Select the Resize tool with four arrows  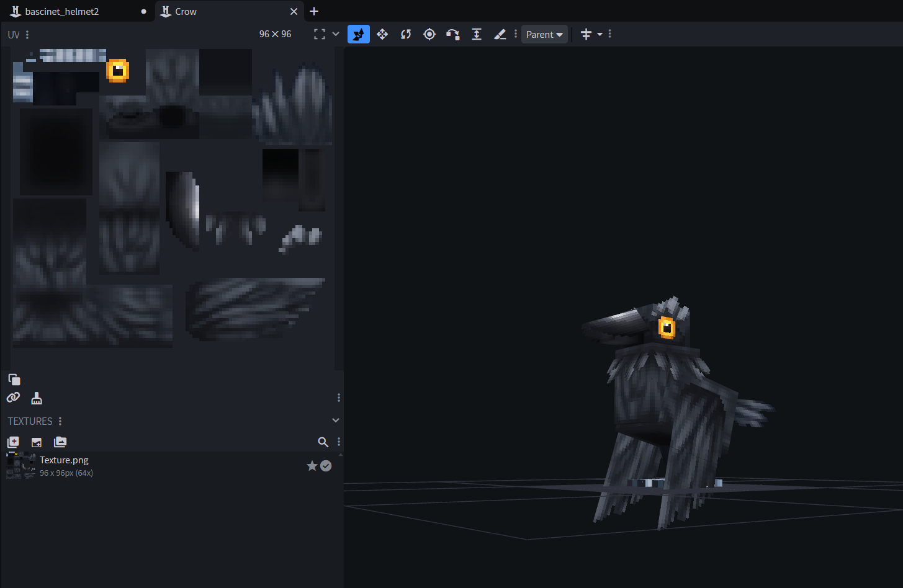382,34
